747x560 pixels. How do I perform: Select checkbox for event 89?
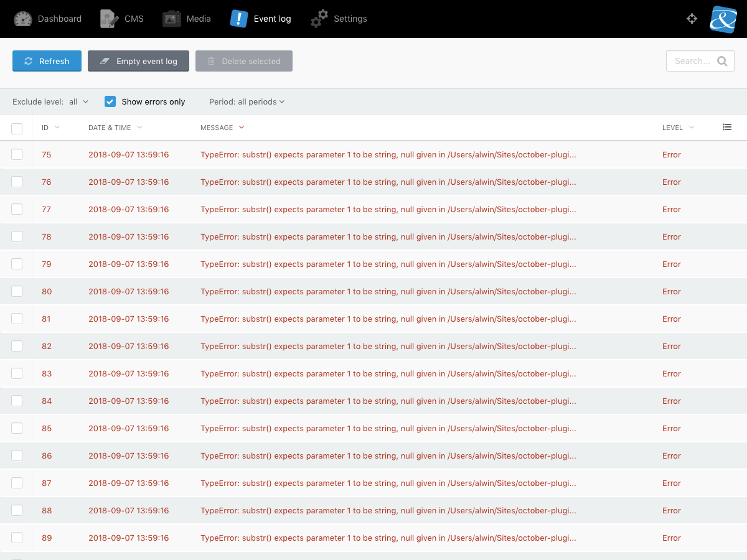point(17,538)
